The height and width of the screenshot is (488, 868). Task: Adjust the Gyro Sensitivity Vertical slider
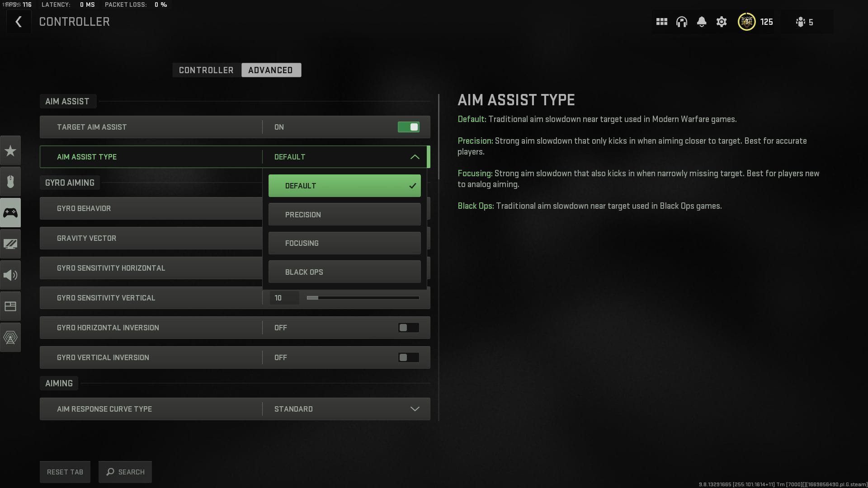click(363, 298)
